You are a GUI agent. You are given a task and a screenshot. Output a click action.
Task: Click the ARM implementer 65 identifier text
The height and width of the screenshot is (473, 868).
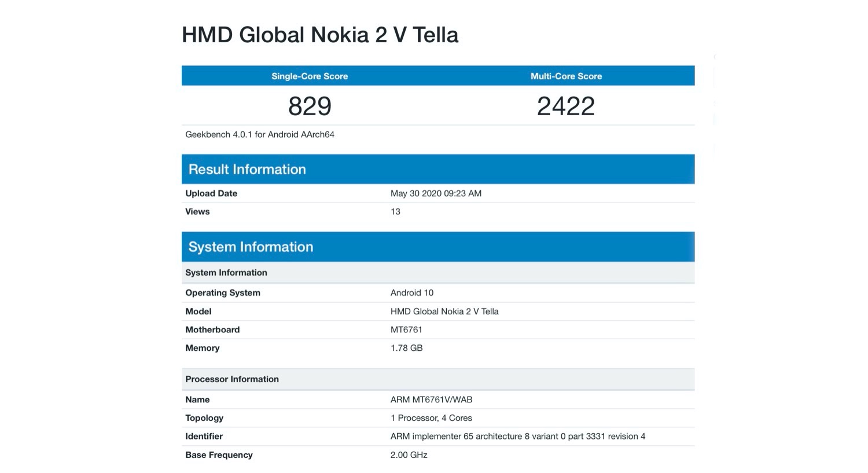tap(517, 437)
